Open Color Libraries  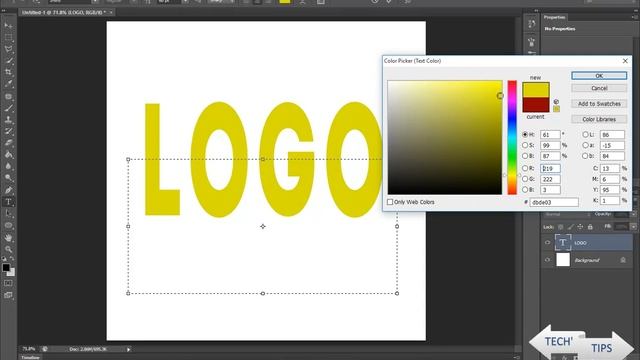(x=599, y=119)
